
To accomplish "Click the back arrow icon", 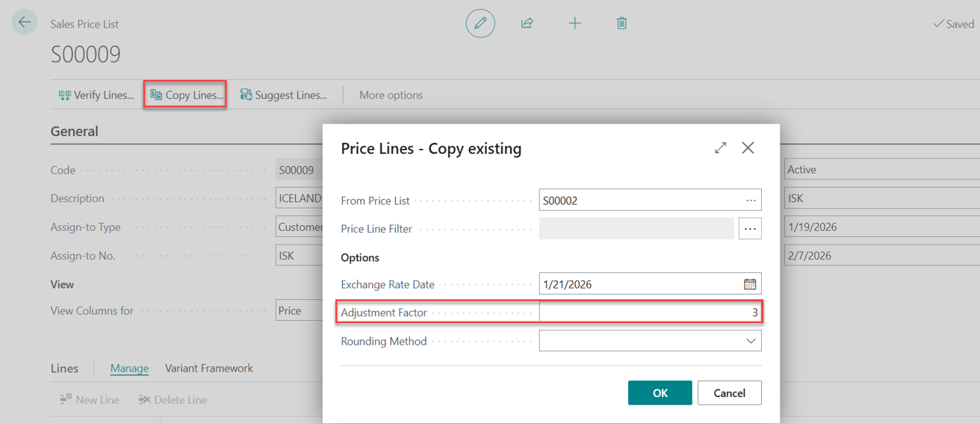I will tap(25, 22).
